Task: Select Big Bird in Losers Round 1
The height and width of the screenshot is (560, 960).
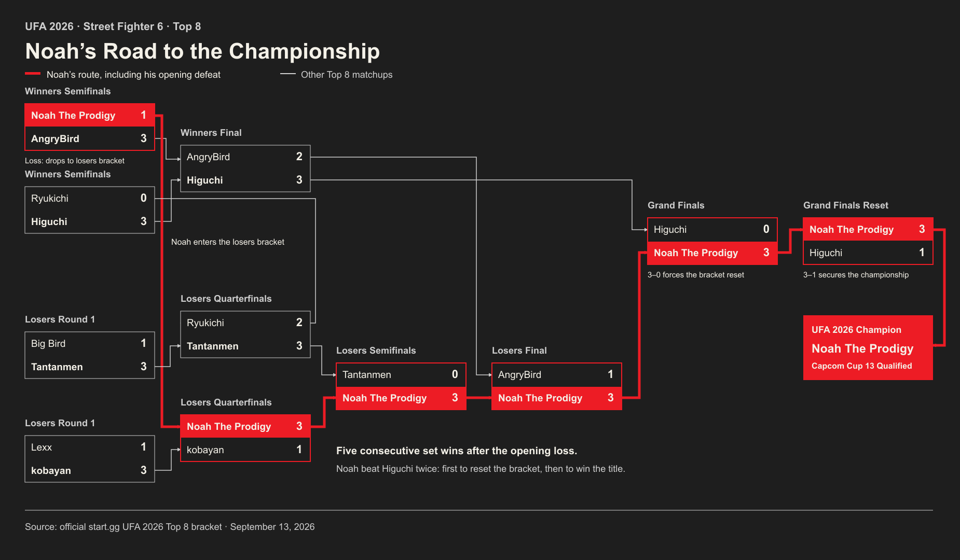Action: coord(90,343)
